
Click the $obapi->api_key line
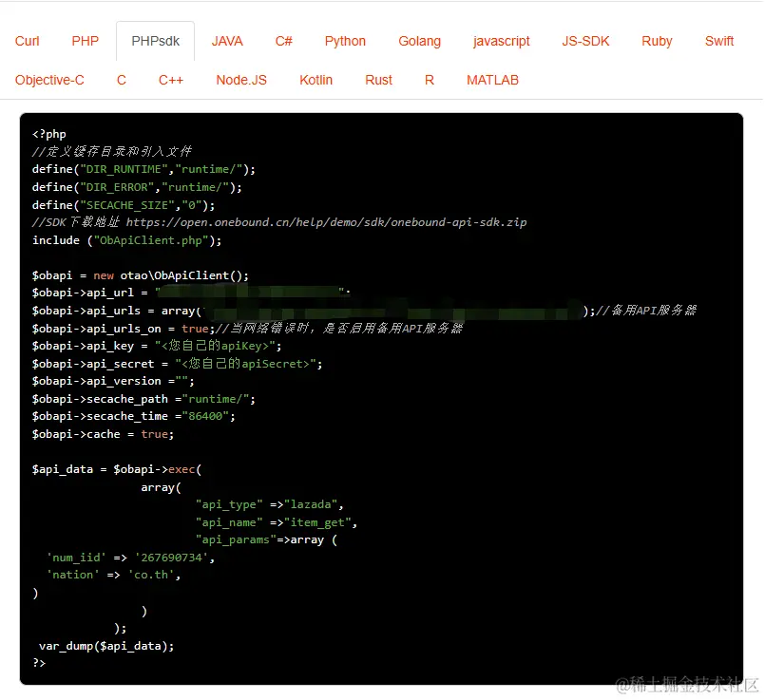point(157,346)
